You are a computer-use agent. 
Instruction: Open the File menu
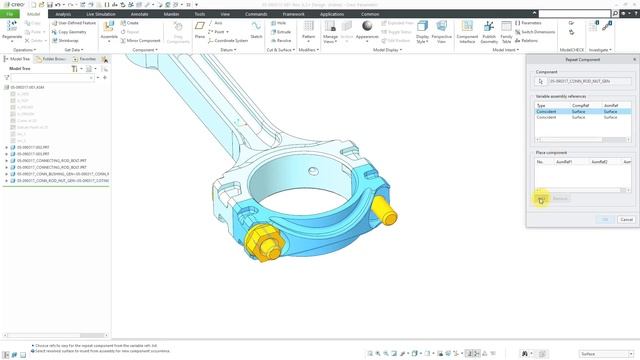[10, 14]
